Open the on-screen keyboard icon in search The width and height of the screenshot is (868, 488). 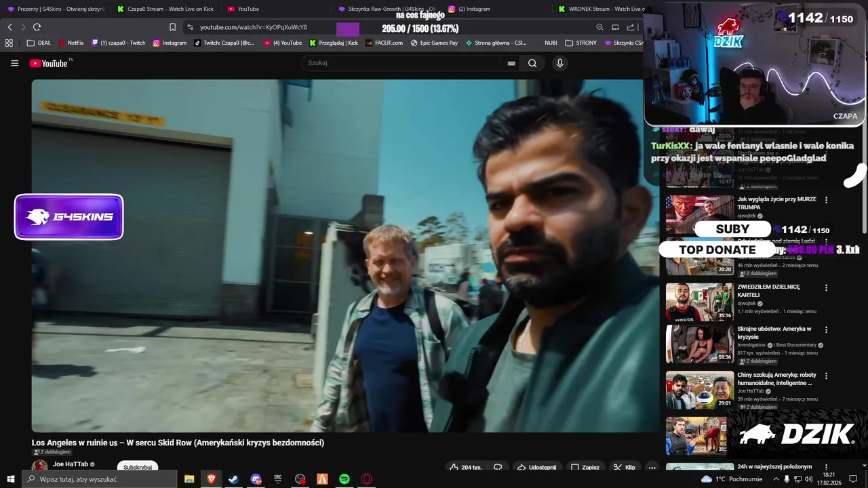(511, 63)
